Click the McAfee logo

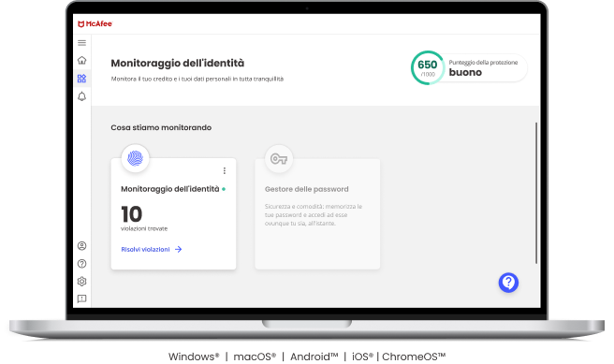95,24
